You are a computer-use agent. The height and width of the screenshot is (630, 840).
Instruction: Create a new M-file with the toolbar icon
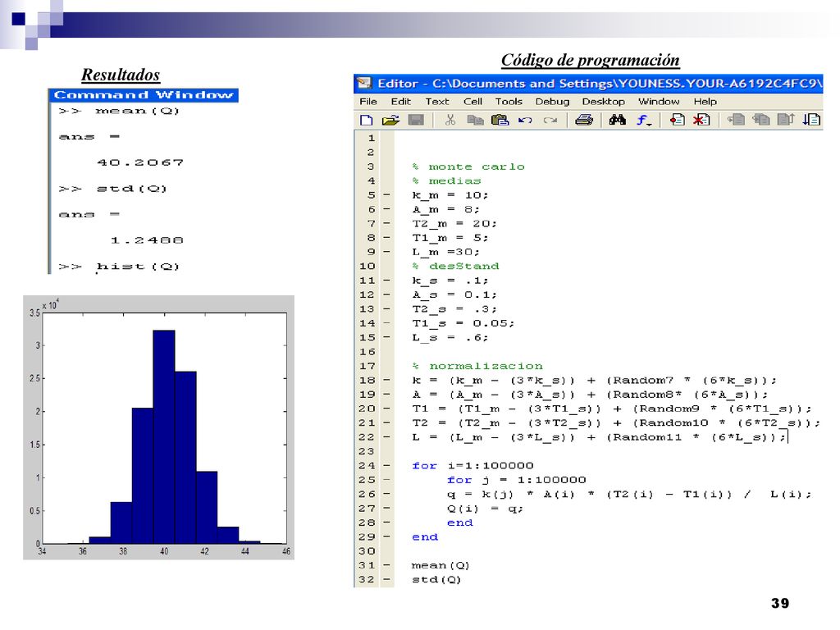(x=367, y=120)
